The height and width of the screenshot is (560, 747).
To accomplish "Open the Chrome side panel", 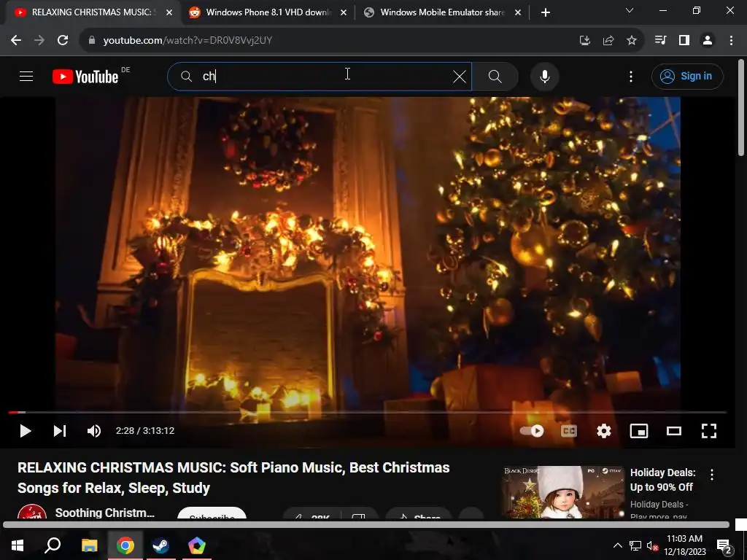I will pyautogui.click(x=684, y=41).
